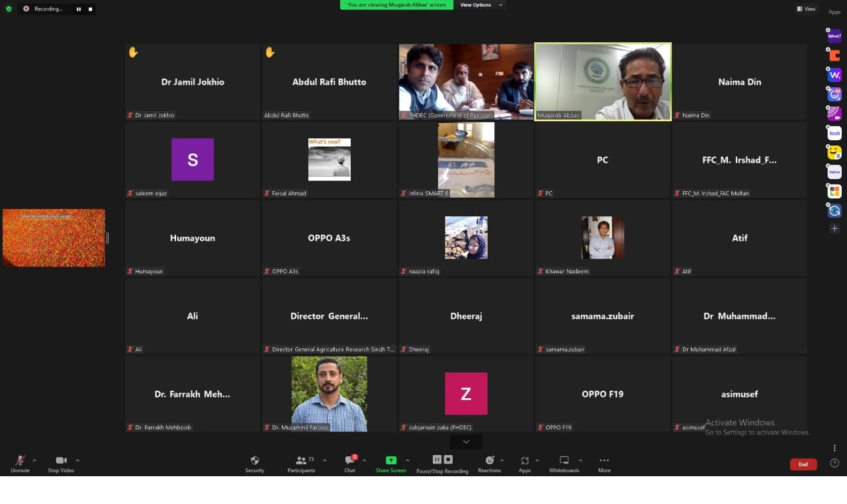Click the red End meeting button
The height and width of the screenshot is (504, 847).
(x=803, y=464)
